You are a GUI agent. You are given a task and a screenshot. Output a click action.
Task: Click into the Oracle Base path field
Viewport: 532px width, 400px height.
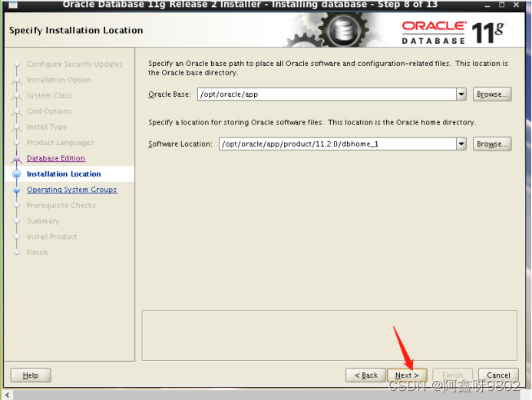[x=327, y=94]
